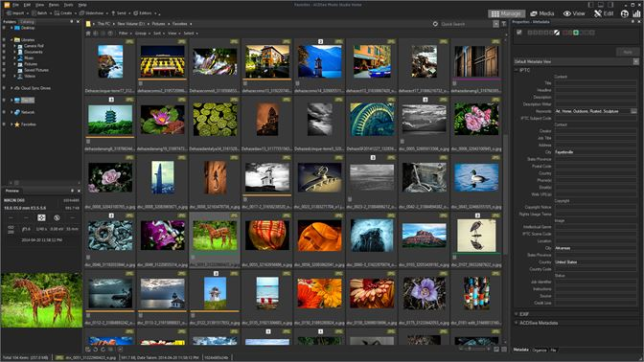Close the Preview pane
Image resolution: width=644 pixels, height=362 pixels.
point(79,191)
